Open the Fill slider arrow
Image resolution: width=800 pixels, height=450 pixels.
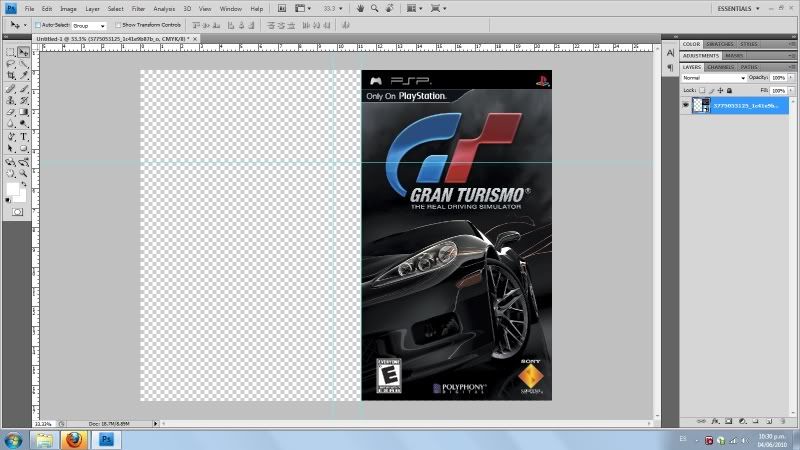[x=791, y=90]
